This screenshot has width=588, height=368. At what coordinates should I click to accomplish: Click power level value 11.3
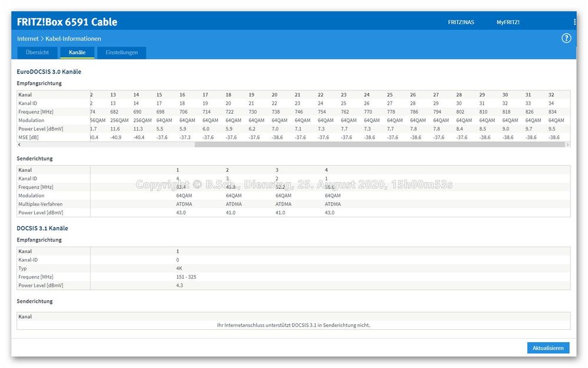(x=138, y=129)
